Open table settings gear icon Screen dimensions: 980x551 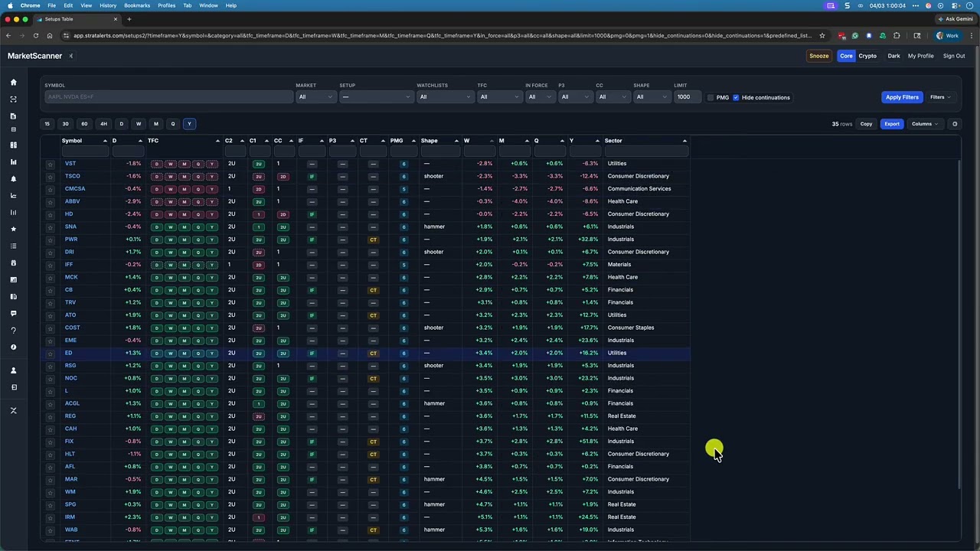coord(955,124)
